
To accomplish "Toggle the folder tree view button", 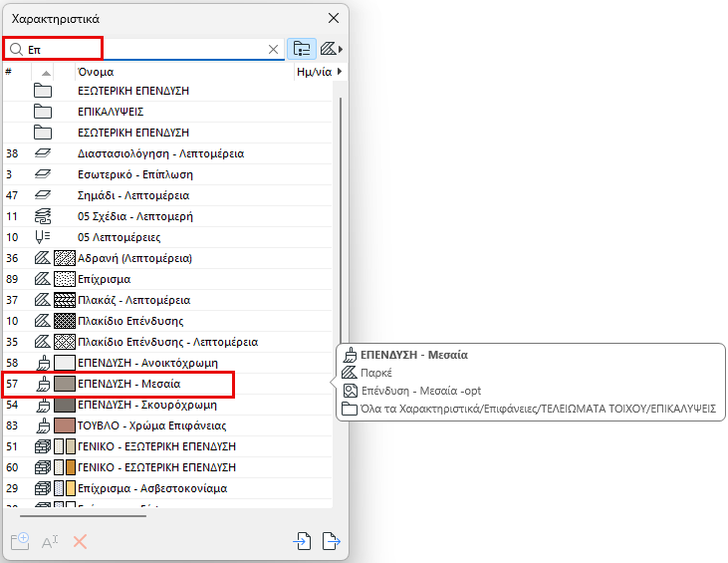I will point(302,49).
